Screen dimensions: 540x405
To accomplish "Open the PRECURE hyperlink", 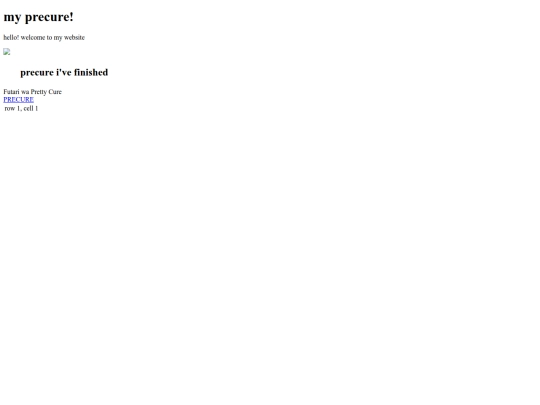I will click(x=19, y=100).
